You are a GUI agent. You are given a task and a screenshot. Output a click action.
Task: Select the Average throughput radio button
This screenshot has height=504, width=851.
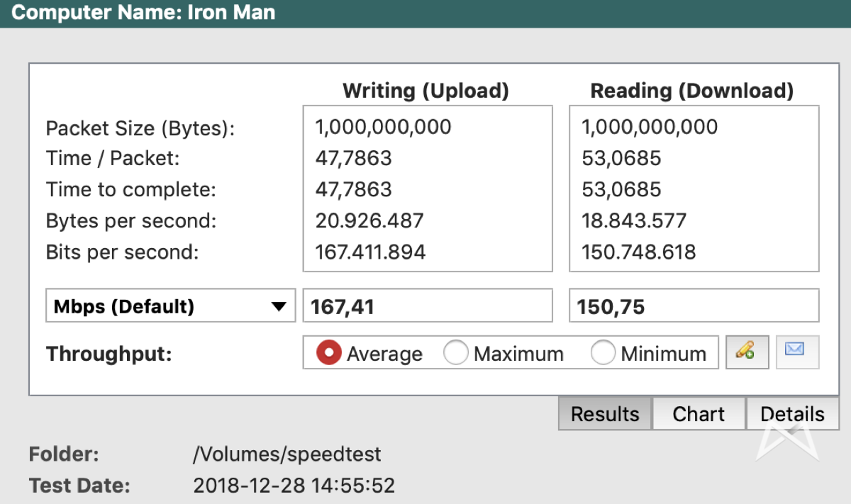click(x=329, y=353)
